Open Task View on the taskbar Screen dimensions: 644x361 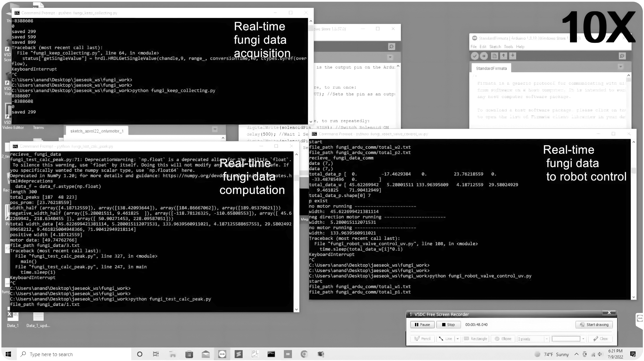[x=156, y=354]
